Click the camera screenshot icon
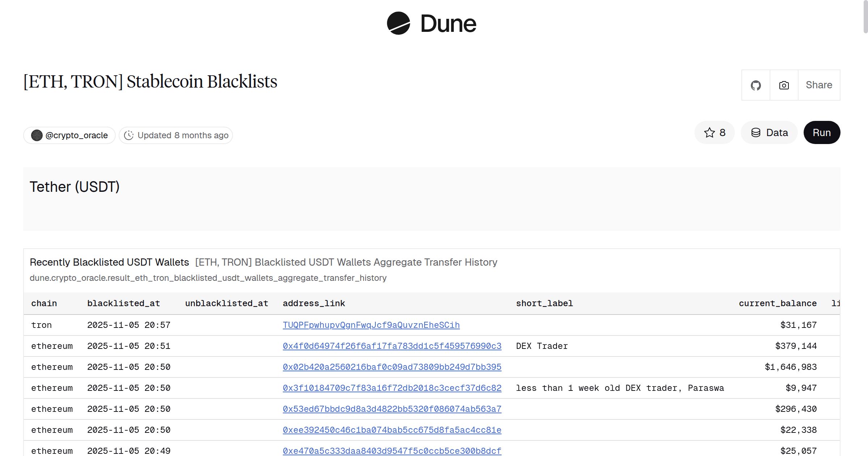Image resolution: width=868 pixels, height=456 pixels. [x=783, y=85]
